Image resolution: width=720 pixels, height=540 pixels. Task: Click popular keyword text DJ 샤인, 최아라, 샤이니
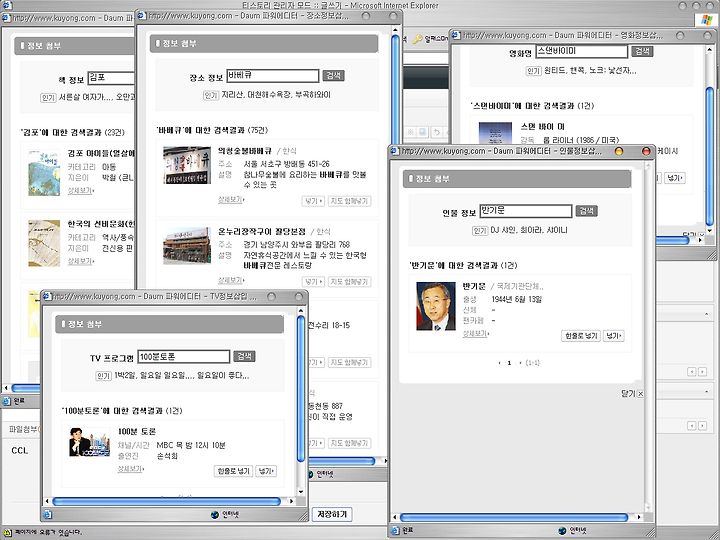529,230
